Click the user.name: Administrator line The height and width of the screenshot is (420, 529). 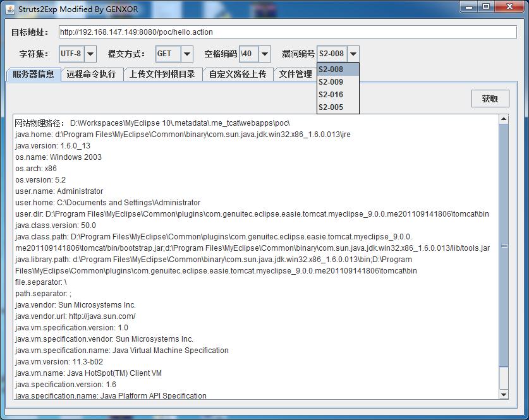pyautogui.click(x=59, y=191)
